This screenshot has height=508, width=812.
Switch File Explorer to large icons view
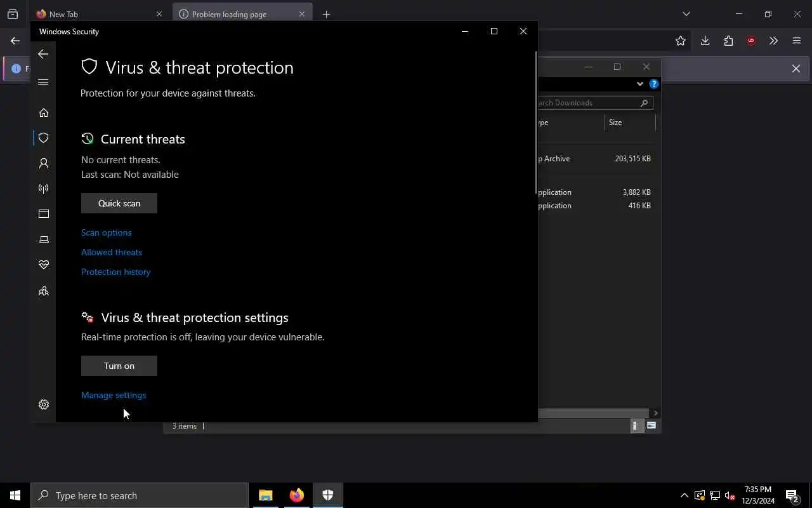point(651,426)
